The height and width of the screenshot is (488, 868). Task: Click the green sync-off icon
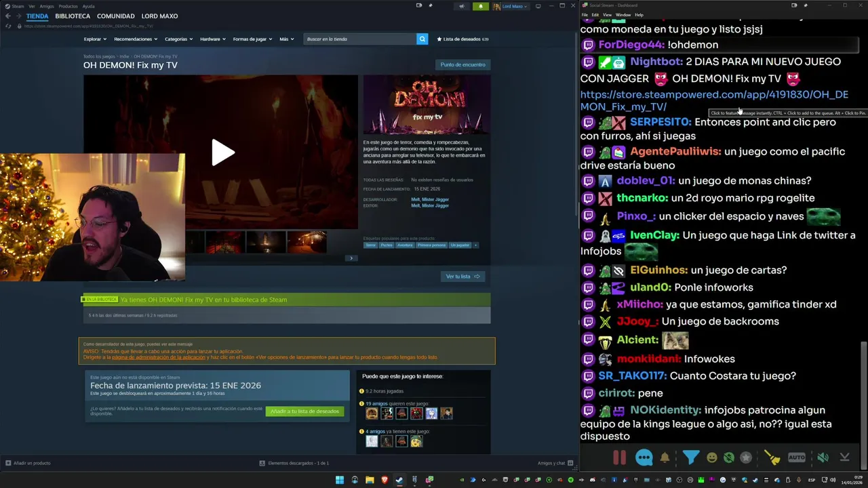click(729, 457)
